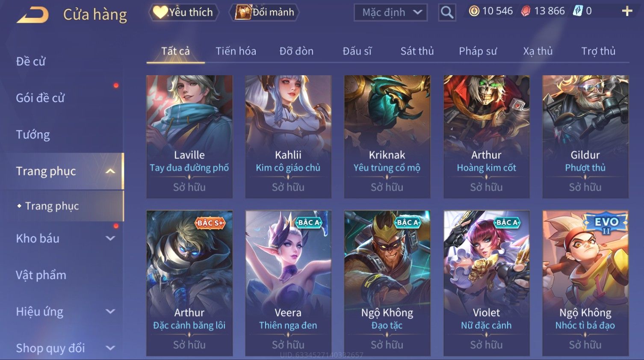Viewport: 644px width, 360px height.
Task: Tap the red ruby currency icon
Action: click(526, 11)
